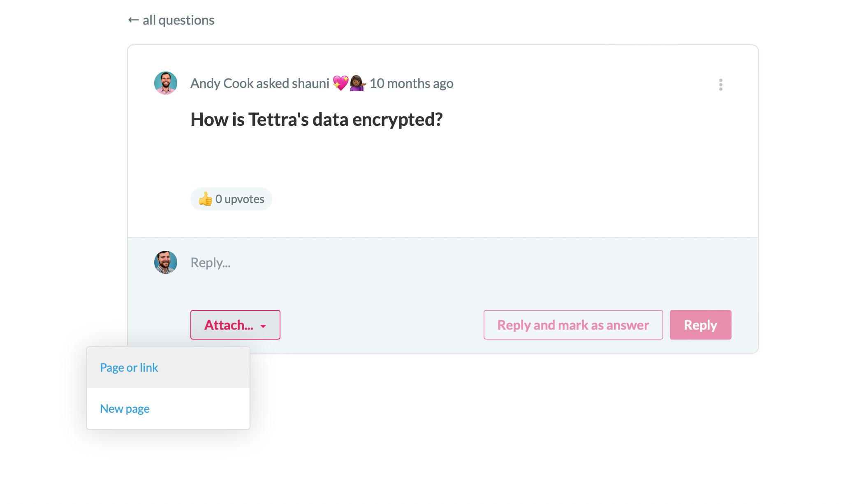Click the three-dot overflow menu icon
This screenshot has height=504, width=866.
[720, 85]
